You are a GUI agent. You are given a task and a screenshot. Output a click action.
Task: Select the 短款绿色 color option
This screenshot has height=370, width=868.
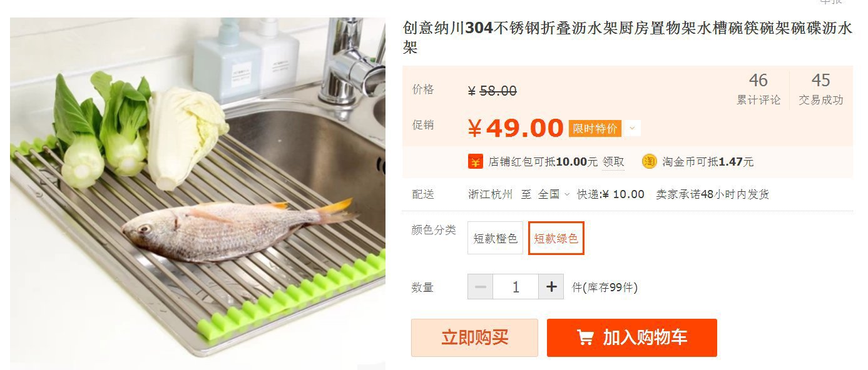(556, 238)
